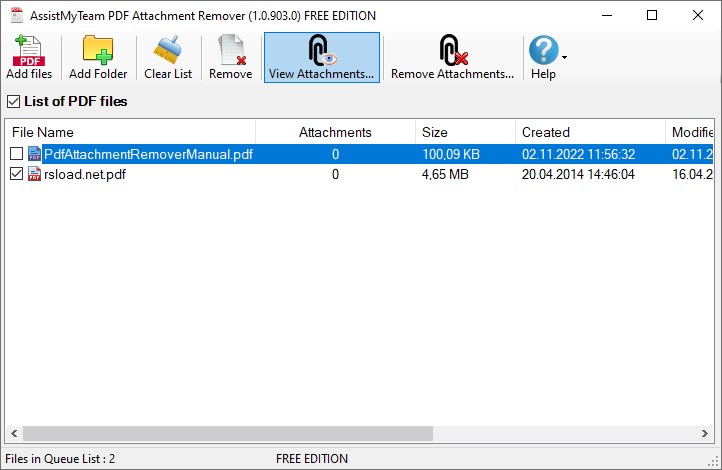Click the 100,09 KB size cell
The image size is (722, 470).
pos(451,154)
